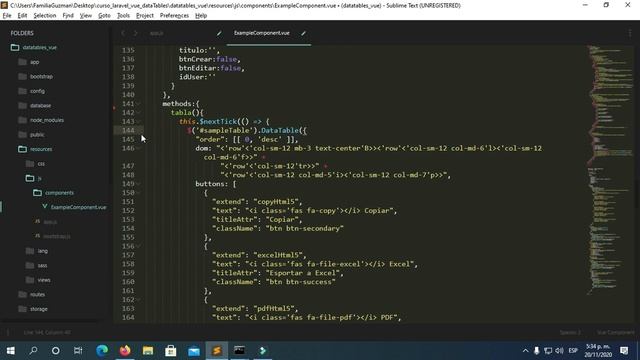640x360 pixels.
Task: Open the Project menu
Action: (145, 16)
